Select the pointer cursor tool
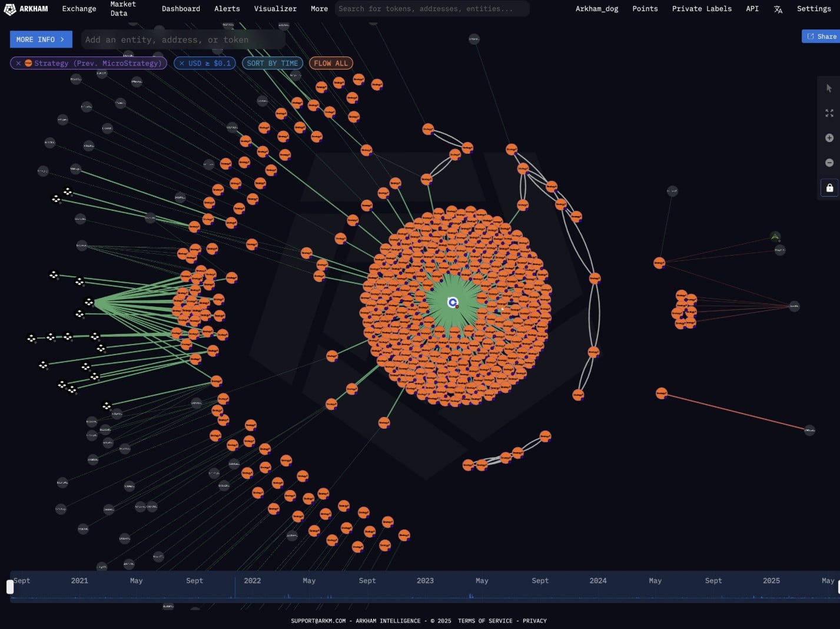This screenshot has height=629, width=840. [x=829, y=88]
